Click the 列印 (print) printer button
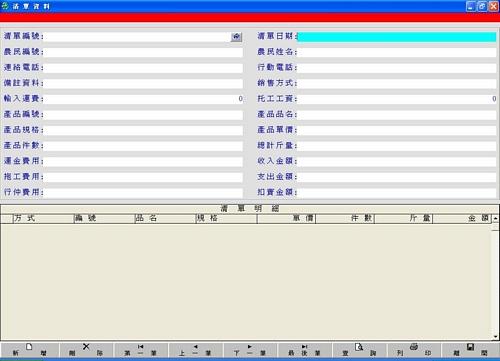This screenshot has width=500, height=361. click(x=414, y=350)
